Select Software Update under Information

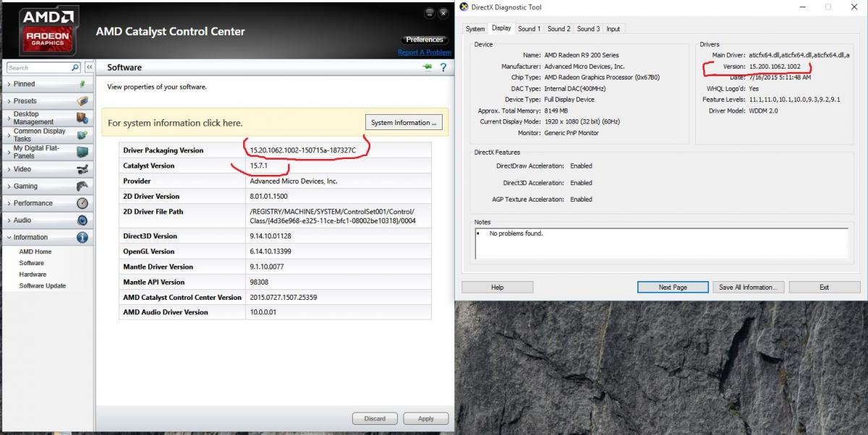[43, 285]
